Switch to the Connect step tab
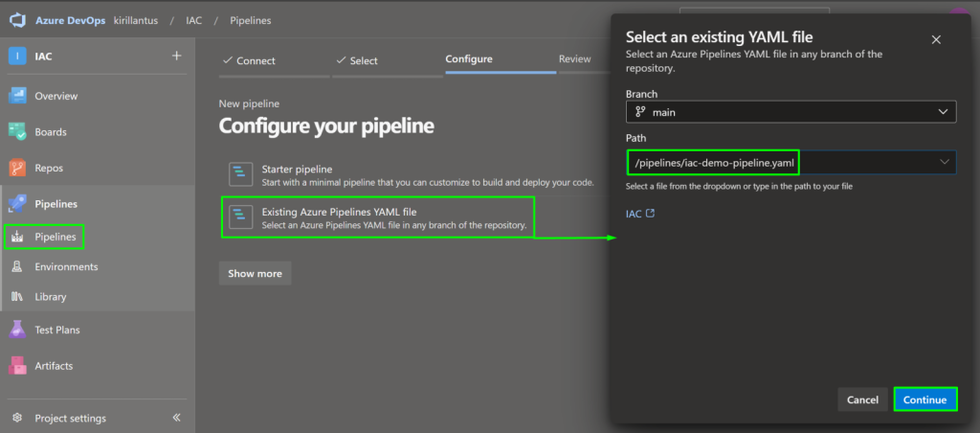The width and height of the screenshot is (980, 433). click(x=249, y=59)
